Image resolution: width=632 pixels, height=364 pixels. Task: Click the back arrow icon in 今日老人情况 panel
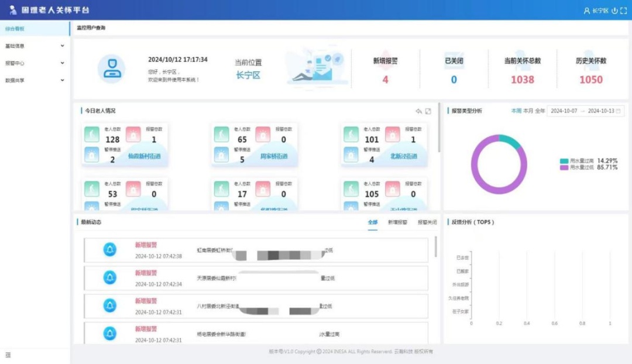point(418,111)
